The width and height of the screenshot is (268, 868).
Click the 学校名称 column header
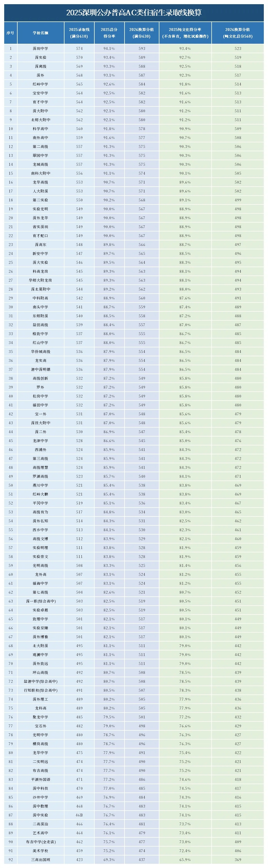[40, 33]
